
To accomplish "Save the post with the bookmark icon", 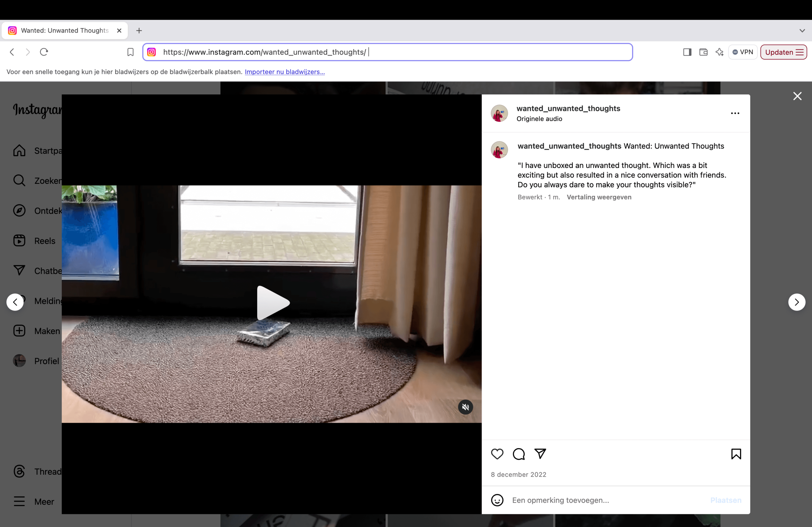I will [736, 454].
